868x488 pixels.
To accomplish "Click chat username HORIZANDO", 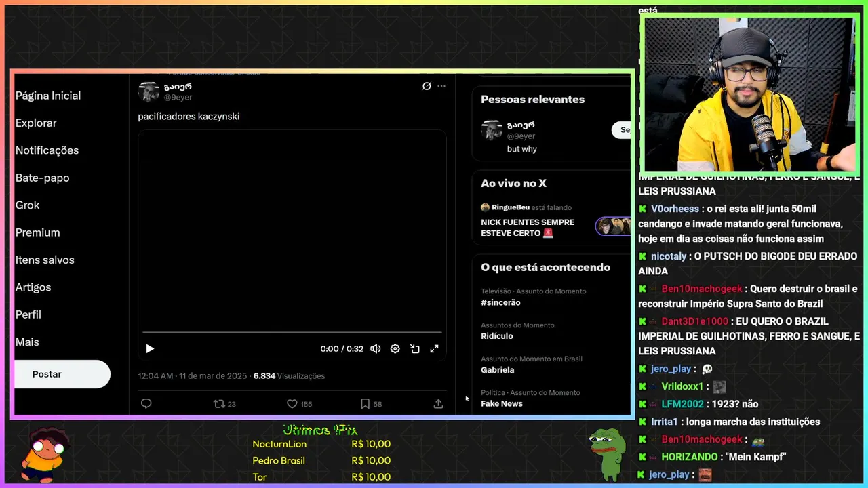I will coord(690,457).
